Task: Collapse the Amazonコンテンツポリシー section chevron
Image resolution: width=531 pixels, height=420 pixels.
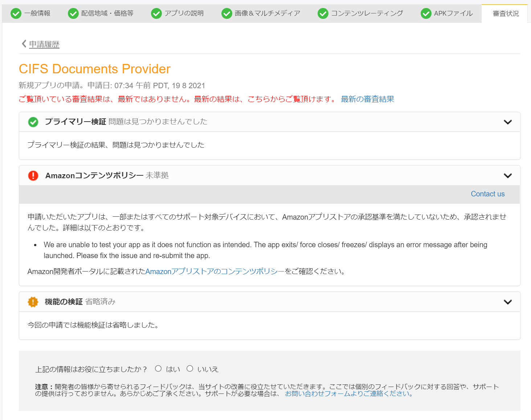Action: (508, 176)
